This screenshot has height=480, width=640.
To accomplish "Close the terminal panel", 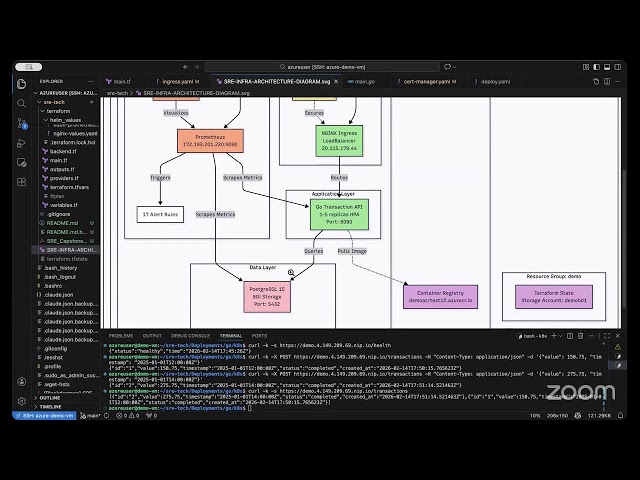I will 618,336.
